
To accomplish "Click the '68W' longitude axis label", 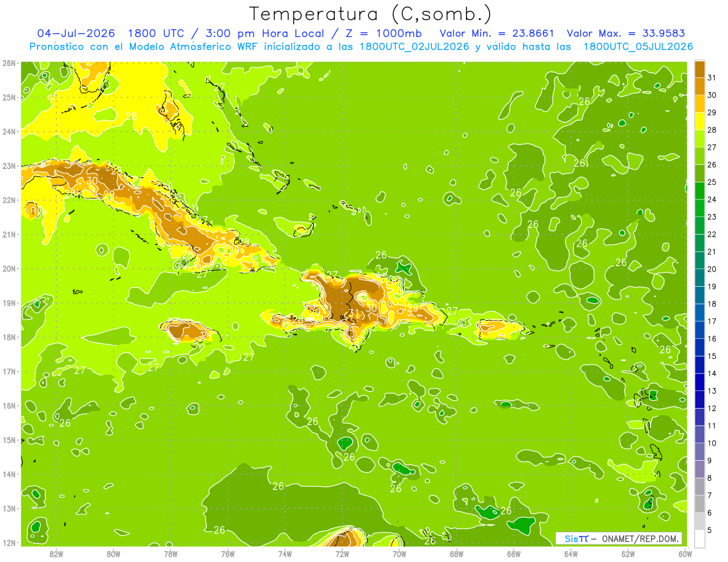I will pos(456,554).
